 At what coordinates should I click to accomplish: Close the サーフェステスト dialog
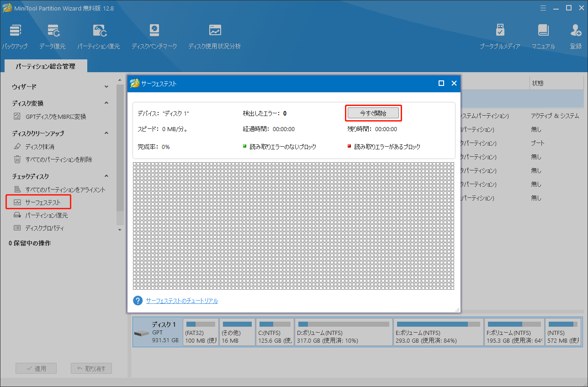pos(454,83)
